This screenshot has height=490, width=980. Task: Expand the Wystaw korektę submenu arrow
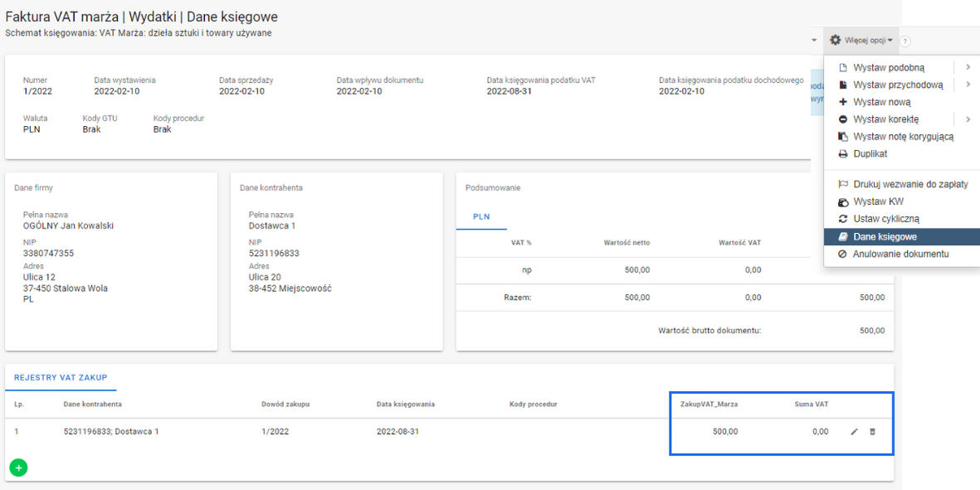[968, 119]
